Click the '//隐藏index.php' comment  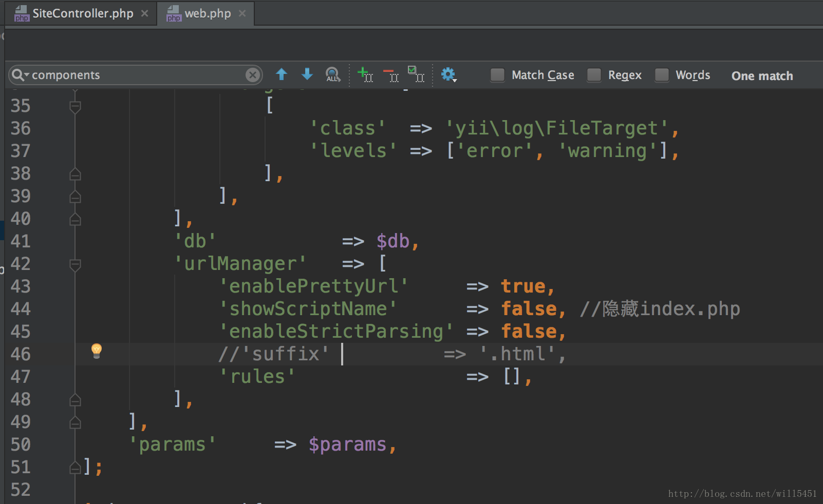[x=660, y=308]
